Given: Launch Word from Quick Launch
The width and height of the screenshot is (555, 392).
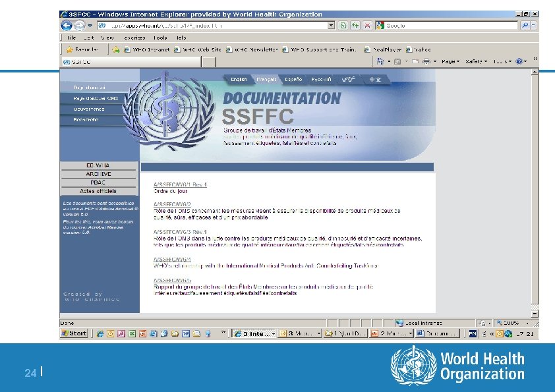Looking at the screenshot, I should tap(186, 333).
